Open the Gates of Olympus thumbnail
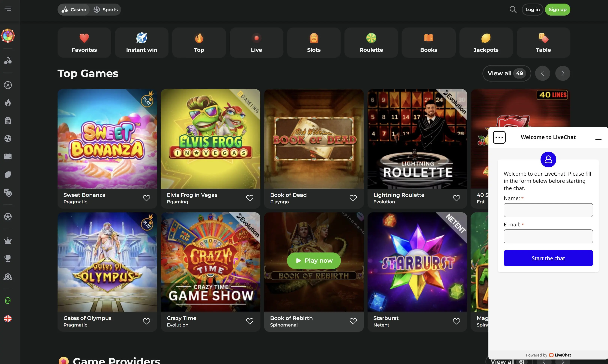The image size is (608, 364). tap(107, 262)
